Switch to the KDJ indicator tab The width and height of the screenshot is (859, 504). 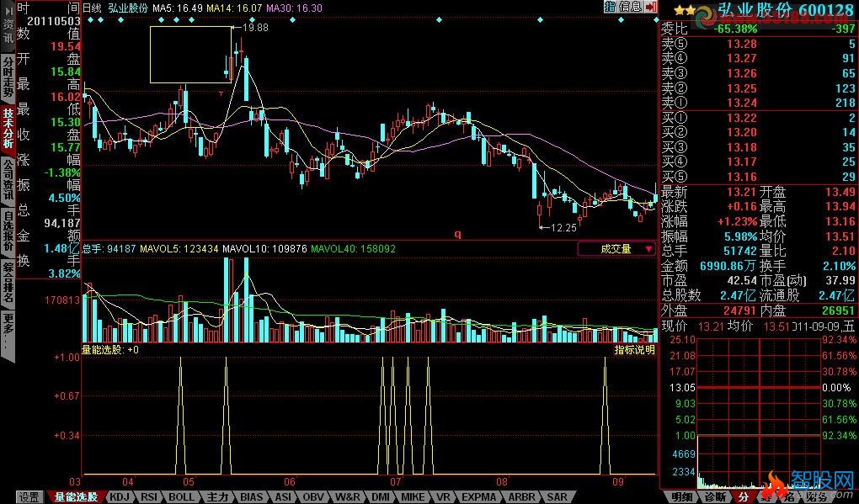(x=120, y=497)
